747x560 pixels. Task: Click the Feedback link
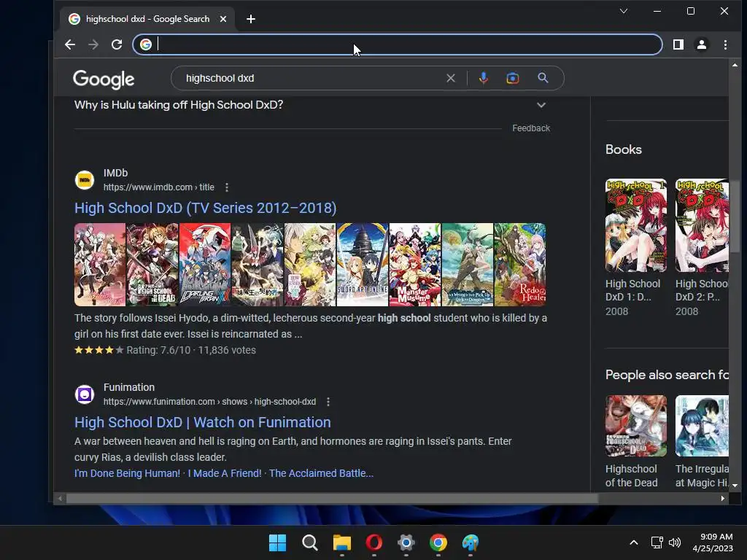coord(531,128)
